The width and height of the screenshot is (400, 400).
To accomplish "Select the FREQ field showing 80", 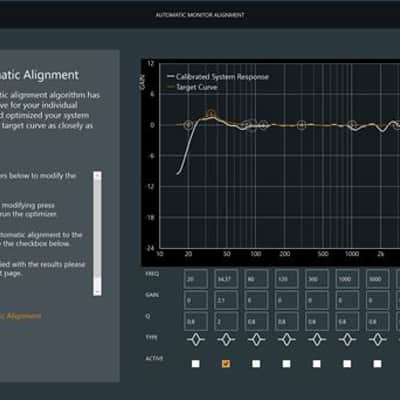I will coord(256,279).
